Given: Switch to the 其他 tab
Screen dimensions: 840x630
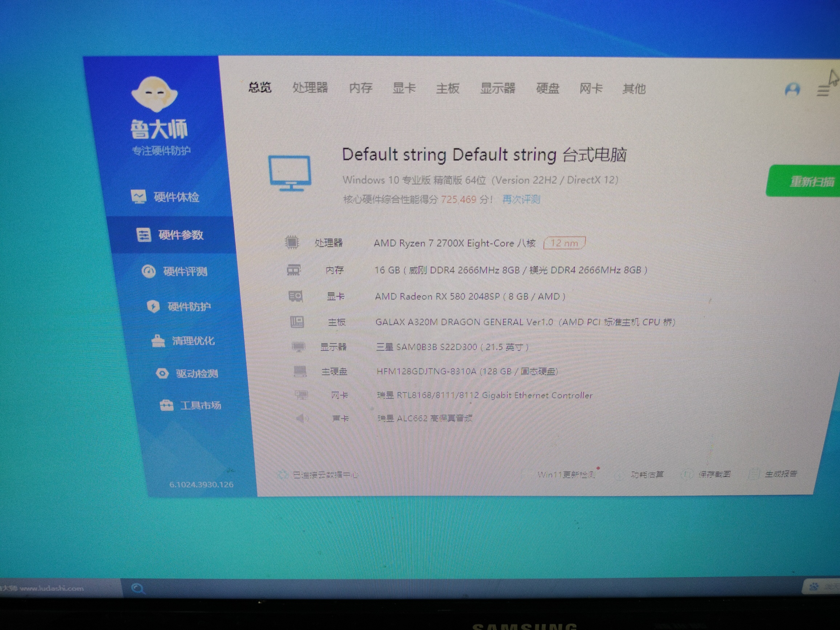Looking at the screenshot, I should tap(634, 89).
